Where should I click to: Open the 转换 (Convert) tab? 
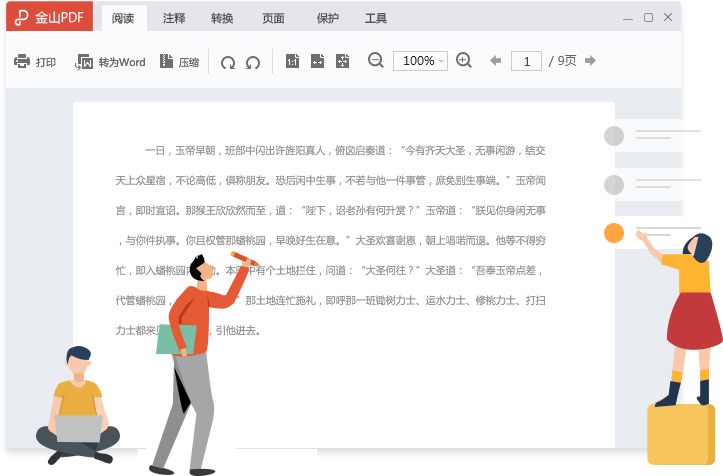(222, 18)
